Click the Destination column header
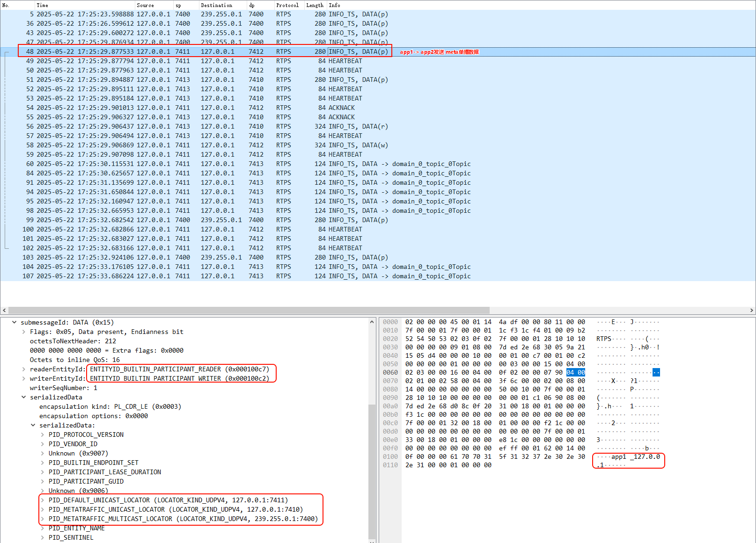Screen dimensions: 756x543 point(216,5)
